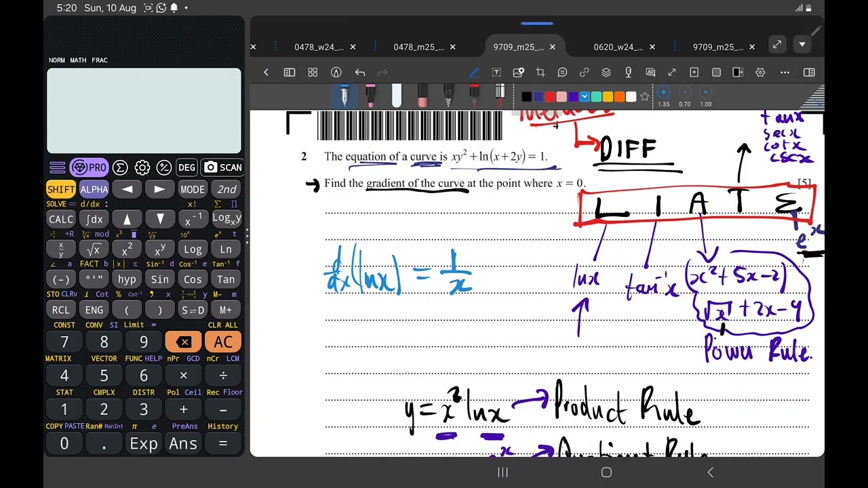Tap the calculator display screen
Screen dimensions: 868x488
tap(144, 110)
